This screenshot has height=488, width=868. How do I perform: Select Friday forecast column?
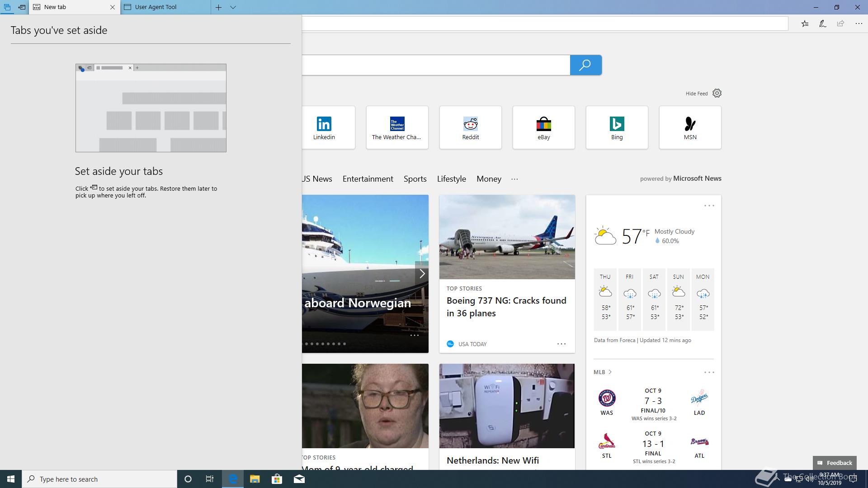point(630,299)
